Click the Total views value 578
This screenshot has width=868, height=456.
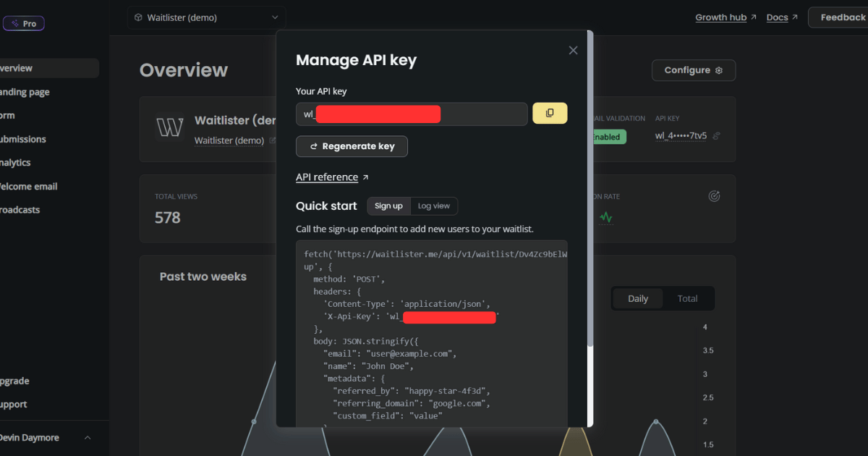tap(168, 218)
